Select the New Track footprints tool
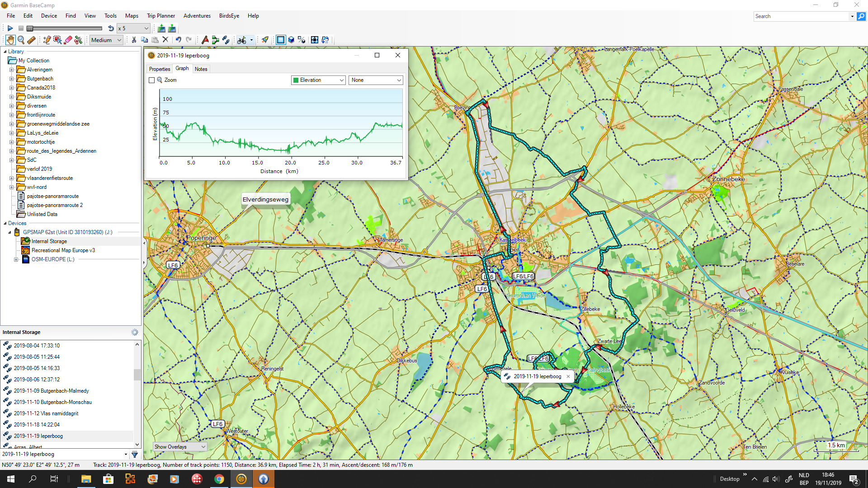Image resolution: width=868 pixels, height=488 pixels. [x=226, y=40]
